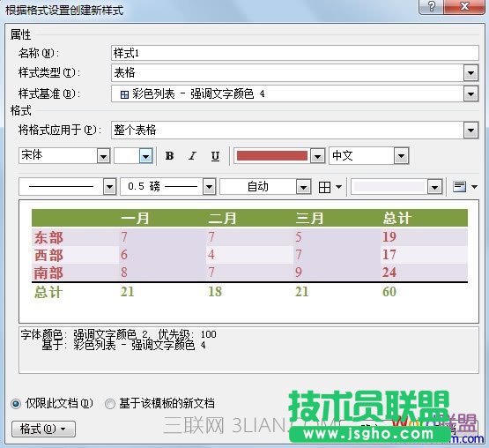
Task: Select 基于该模板的新文档 radio button
Action: pos(110,404)
